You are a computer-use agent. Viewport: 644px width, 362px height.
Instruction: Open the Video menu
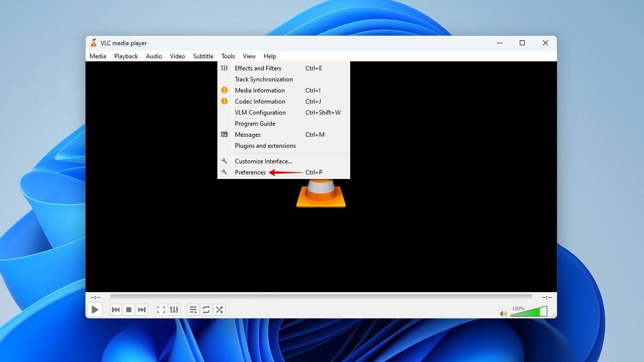pos(178,56)
